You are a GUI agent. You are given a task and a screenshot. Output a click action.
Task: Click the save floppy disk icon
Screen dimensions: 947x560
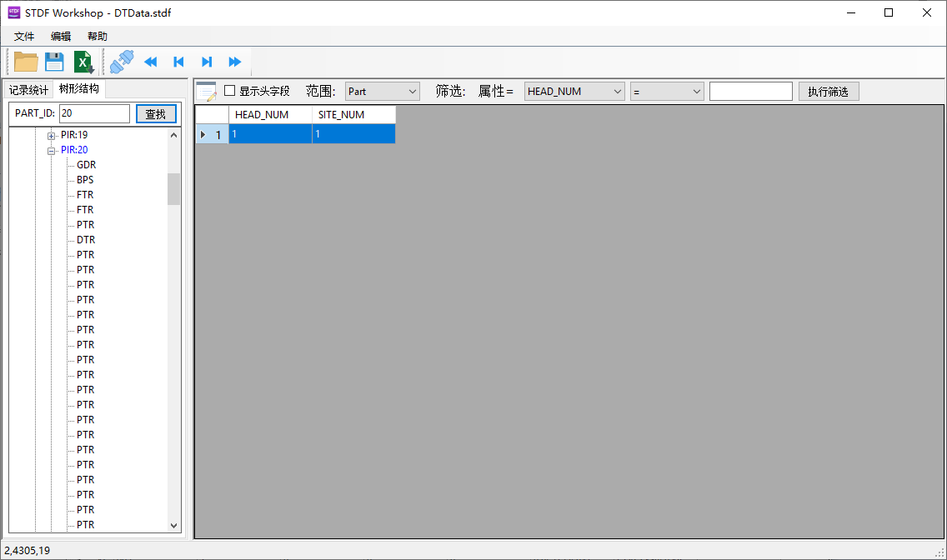[x=54, y=62]
